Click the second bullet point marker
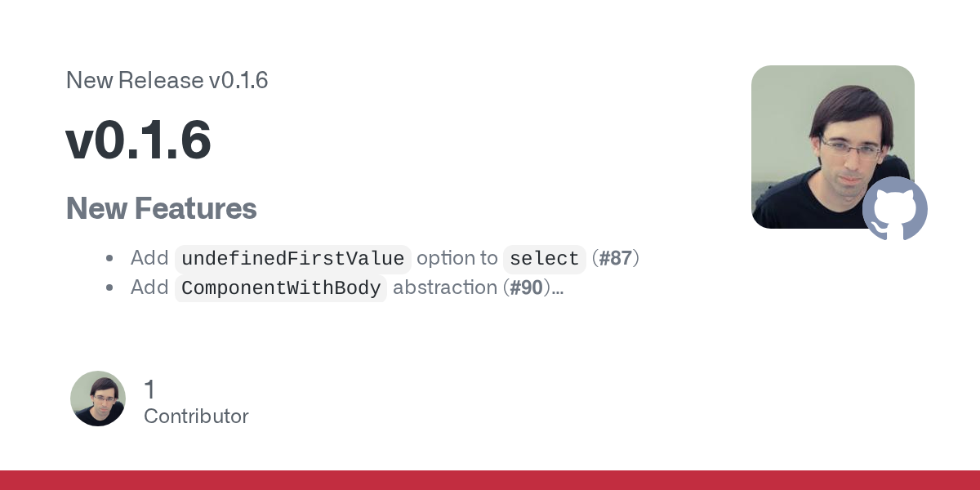The height and width of the screenshot is (490, 980). pos(109,288)
